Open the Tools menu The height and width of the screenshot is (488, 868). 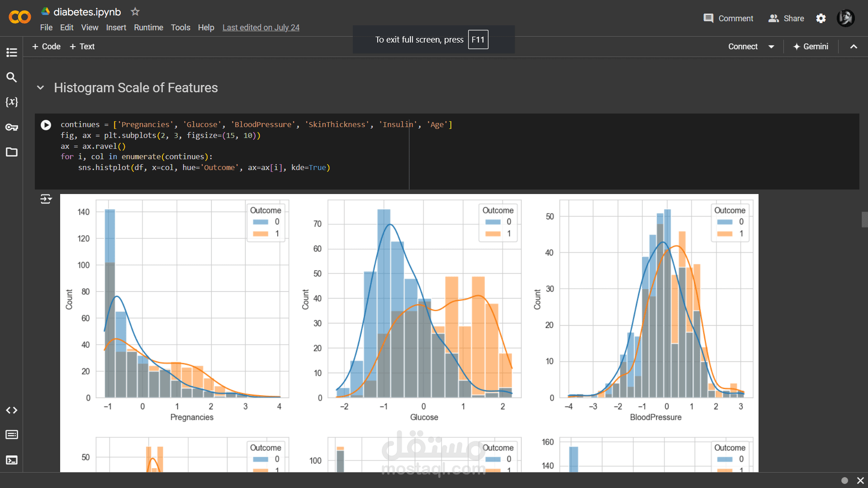pyautogui.click(x=180, y=28)
